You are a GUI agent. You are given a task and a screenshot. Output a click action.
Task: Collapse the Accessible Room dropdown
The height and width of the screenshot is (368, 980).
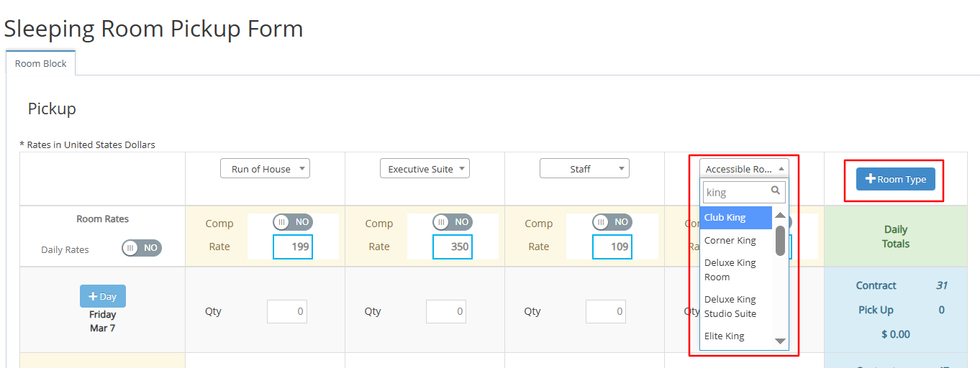pos(744,169)
